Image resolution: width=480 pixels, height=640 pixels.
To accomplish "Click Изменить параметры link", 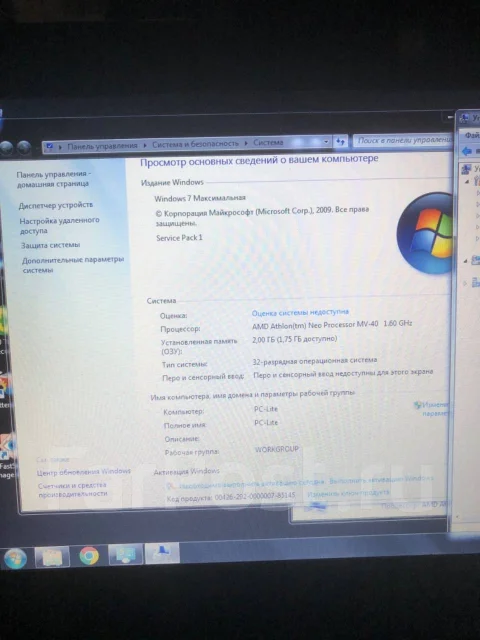I will tap(435, 409).
